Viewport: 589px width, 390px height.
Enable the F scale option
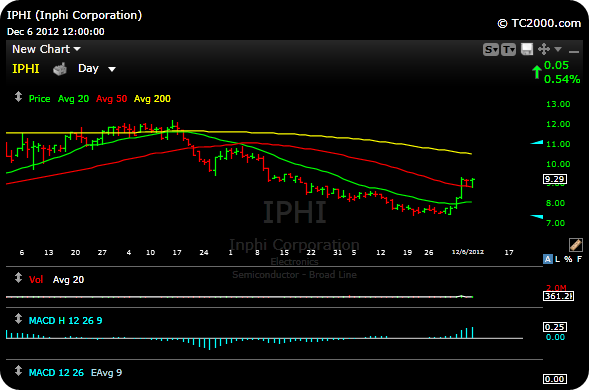tap(579, 259)
